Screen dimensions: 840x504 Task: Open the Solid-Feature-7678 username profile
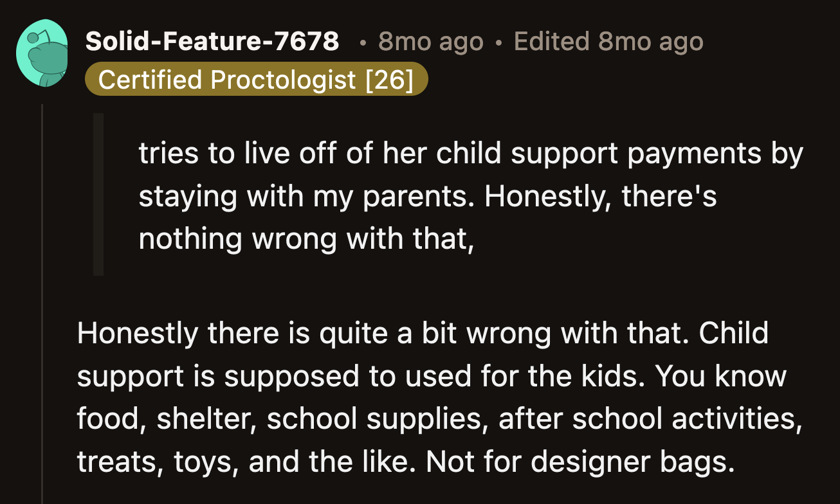pos(211,41)
